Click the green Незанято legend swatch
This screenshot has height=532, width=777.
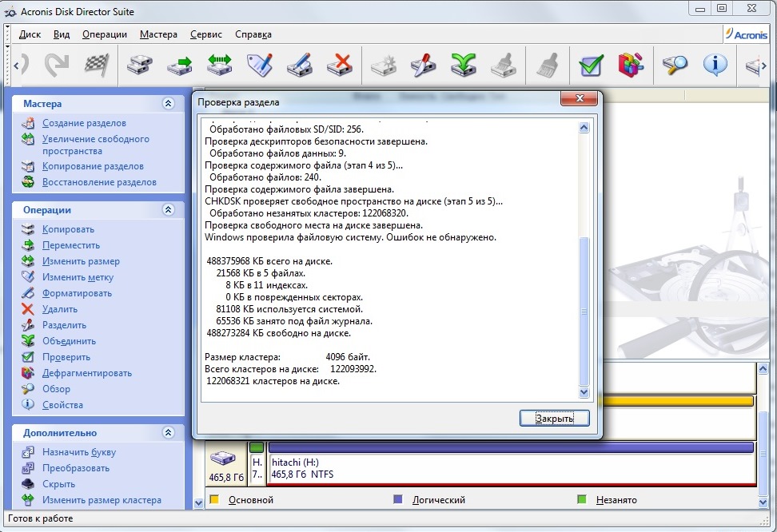582,499
